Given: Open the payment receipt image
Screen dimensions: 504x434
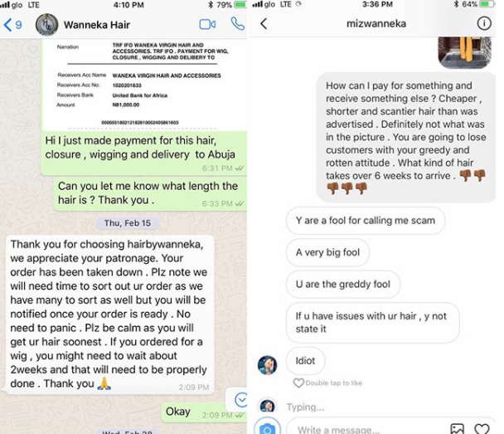Looking at the screenshot, I should coord(144,85).
